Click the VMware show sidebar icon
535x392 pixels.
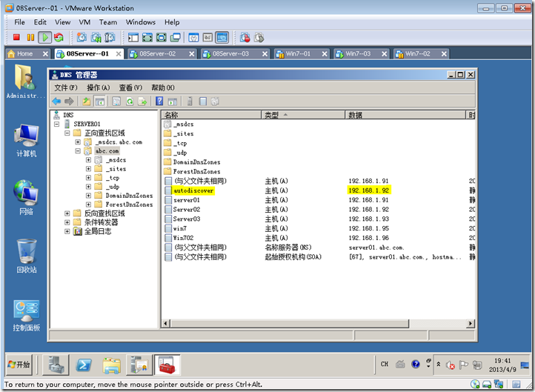click(133, 37)
